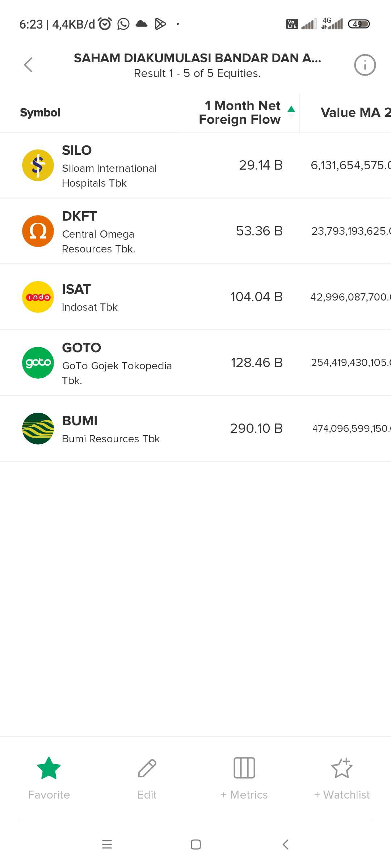Tap the GoTo green logo
The height and width of the screenshot is (868, 391).
[x=38, y=363]
